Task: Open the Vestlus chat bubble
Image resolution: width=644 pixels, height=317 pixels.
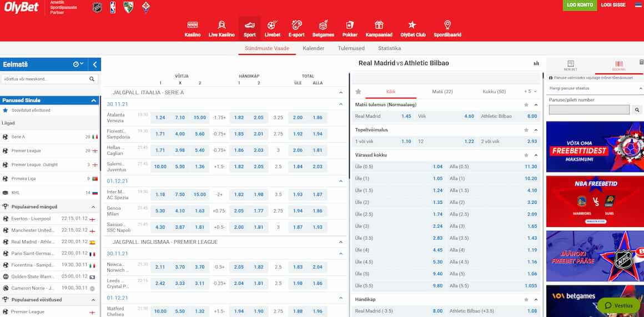Action: click(x=618, y=305)
